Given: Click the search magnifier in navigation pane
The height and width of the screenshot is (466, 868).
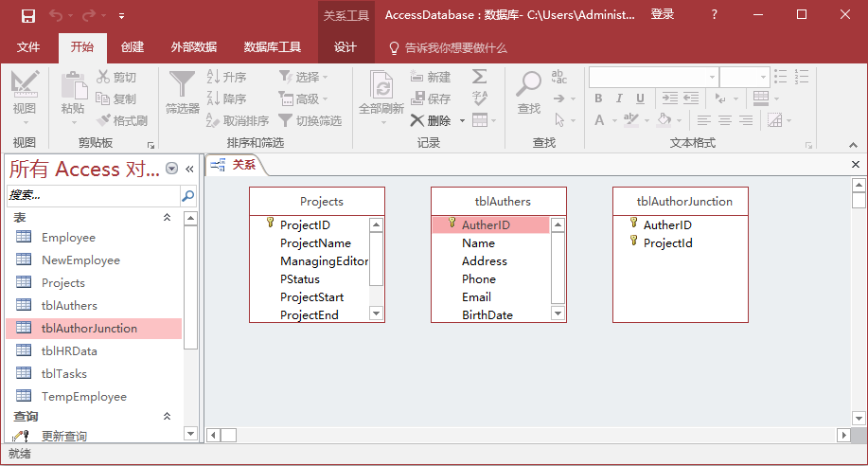Looking at the screenshot, I should pyautogui.click(x=187, y=195).
